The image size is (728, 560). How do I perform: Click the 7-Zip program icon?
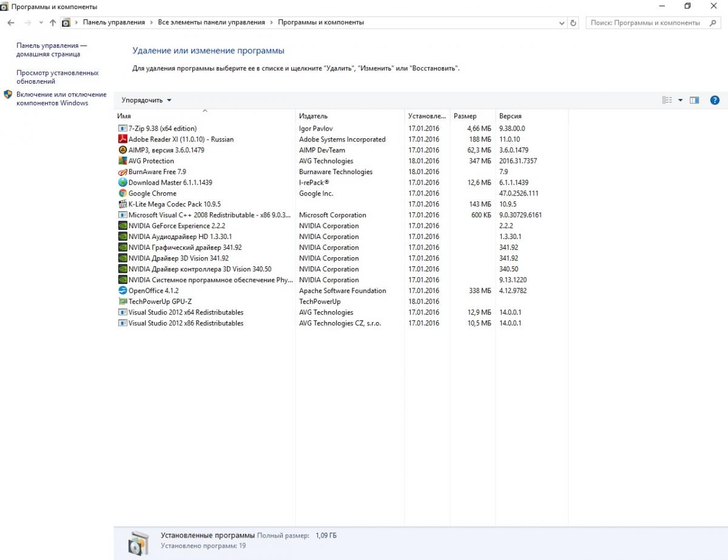[x=123, y=129]
